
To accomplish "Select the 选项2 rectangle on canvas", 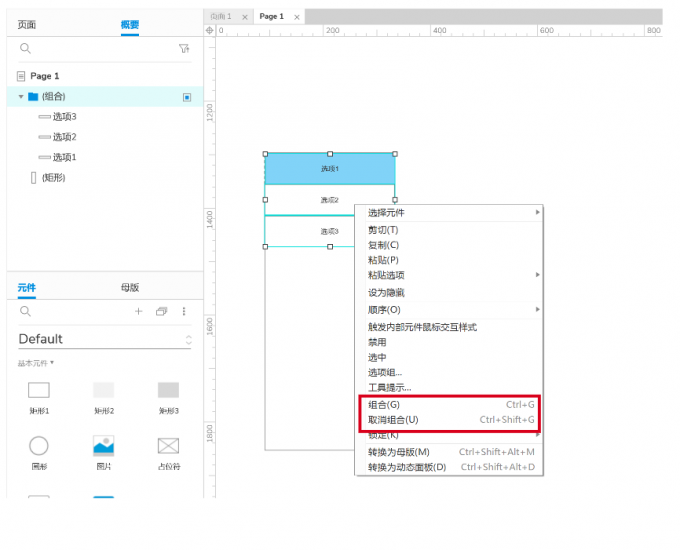I will pos(330,200).
